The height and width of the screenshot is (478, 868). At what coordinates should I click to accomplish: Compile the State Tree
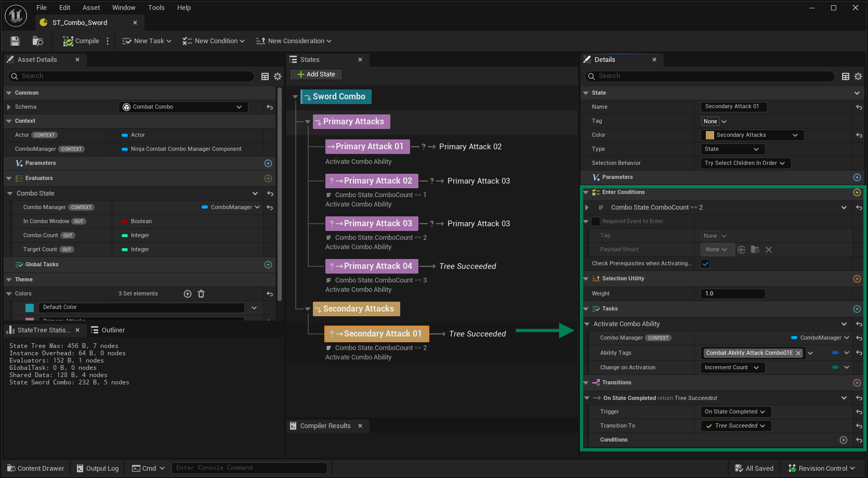[81, 41]
